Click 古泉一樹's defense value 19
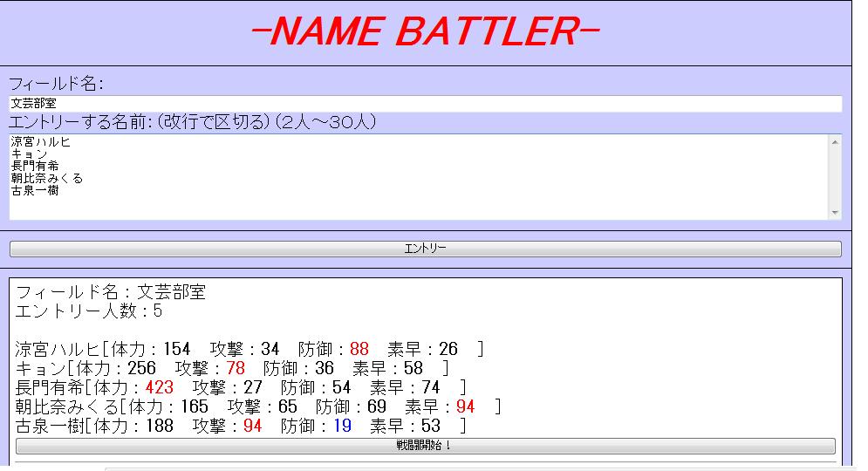This screenshot has height=471, width=868. (342, 427)
